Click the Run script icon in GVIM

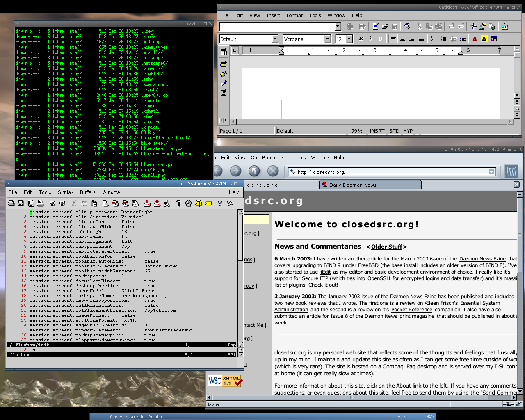coord(167,203)
